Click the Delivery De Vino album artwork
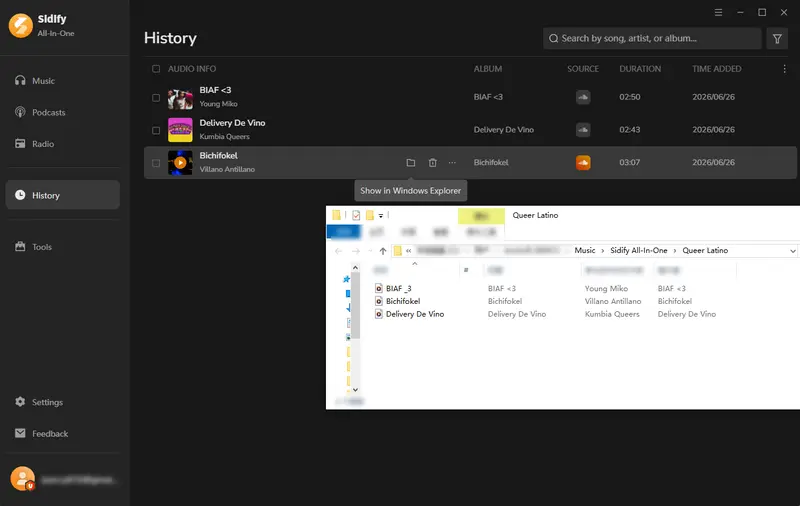This screenshot has width=800, height=506. click(180, 130)
